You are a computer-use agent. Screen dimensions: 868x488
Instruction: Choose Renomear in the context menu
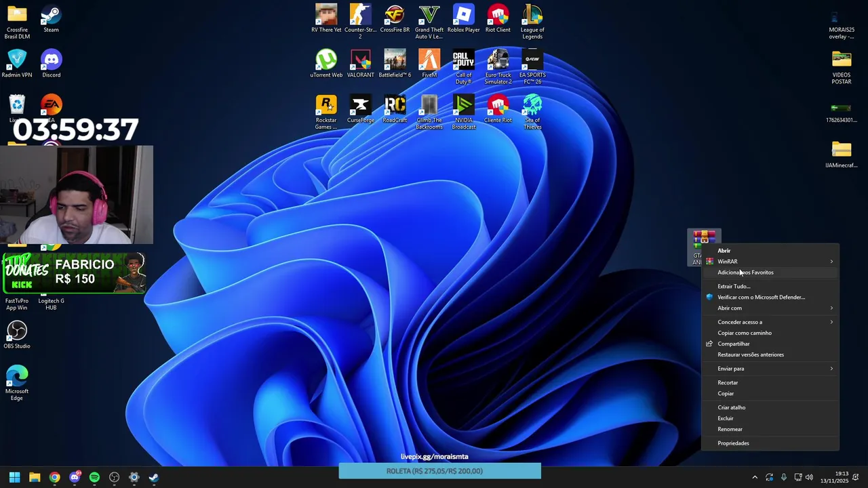[x=770, y=430]
